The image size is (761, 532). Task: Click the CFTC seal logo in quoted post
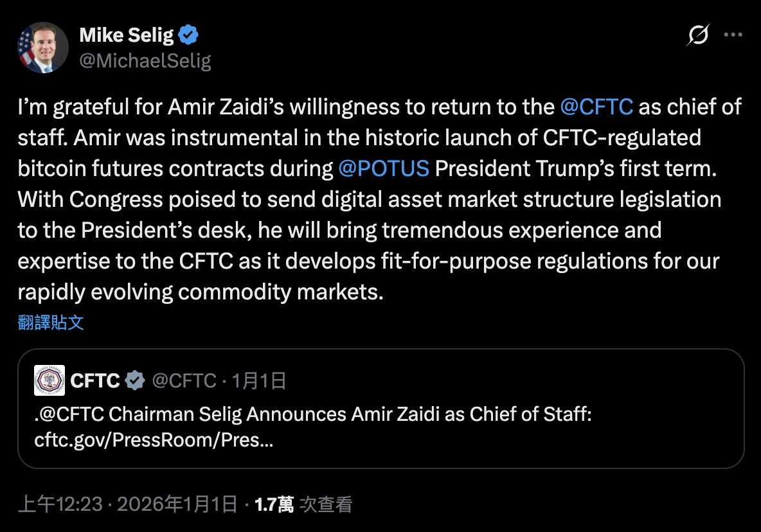(49, 380)
